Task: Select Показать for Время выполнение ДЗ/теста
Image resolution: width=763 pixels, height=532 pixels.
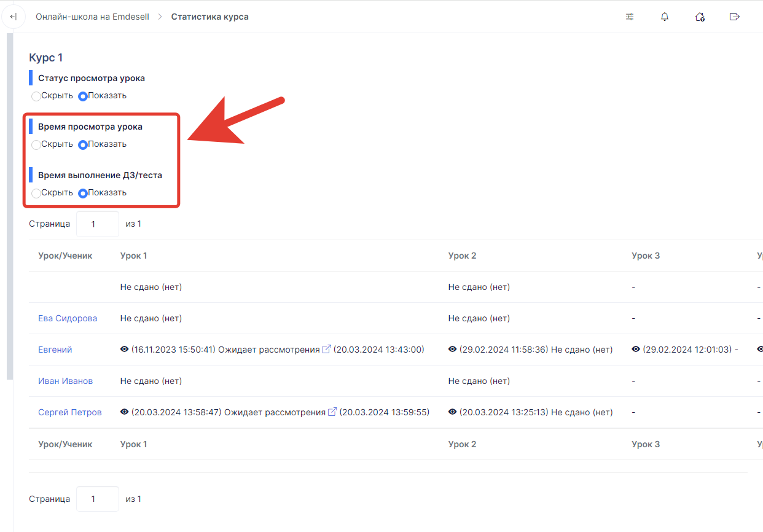Action: [83, 193]
